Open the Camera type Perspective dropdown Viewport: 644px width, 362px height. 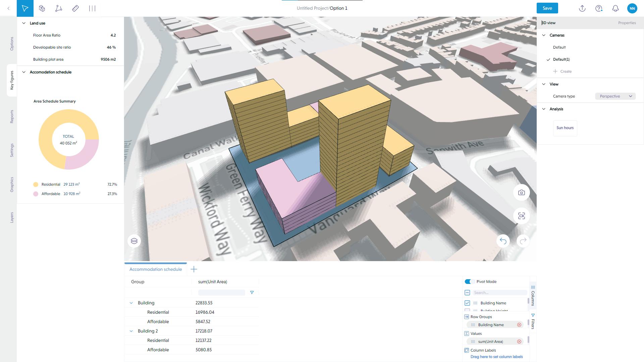click(615, 96)
